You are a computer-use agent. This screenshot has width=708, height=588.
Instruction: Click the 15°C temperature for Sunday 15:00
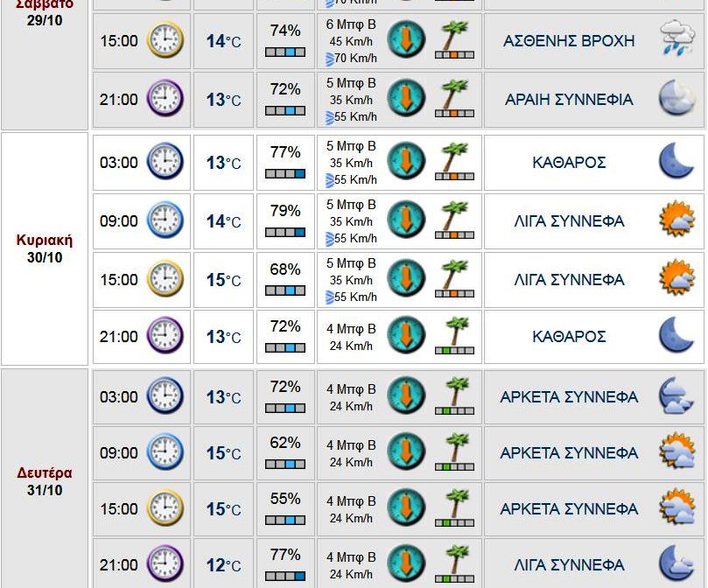[223, 280]
